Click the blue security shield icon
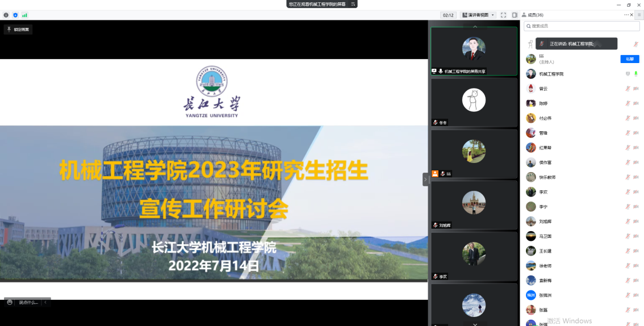 pyautogui.click(x=15, y=15)
